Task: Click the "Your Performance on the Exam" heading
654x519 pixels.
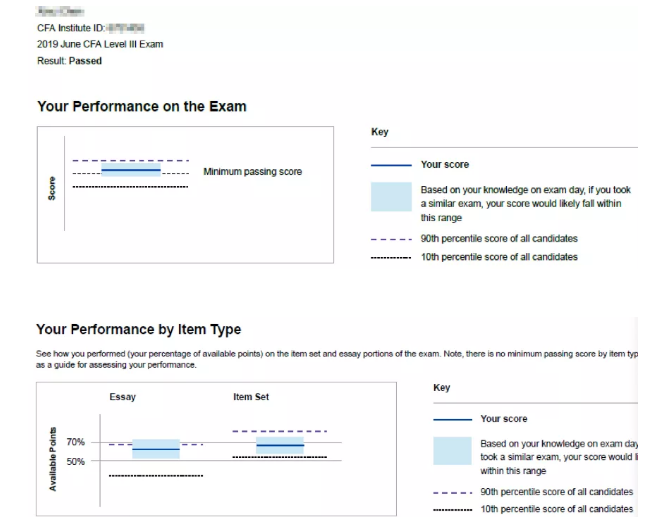Action: point(141,106)
